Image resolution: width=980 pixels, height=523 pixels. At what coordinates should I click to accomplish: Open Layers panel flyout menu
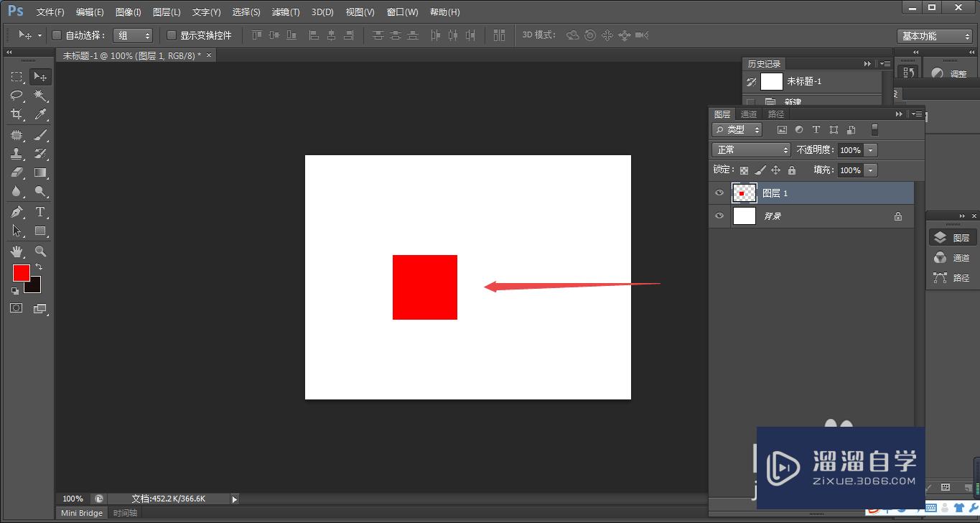915,114
